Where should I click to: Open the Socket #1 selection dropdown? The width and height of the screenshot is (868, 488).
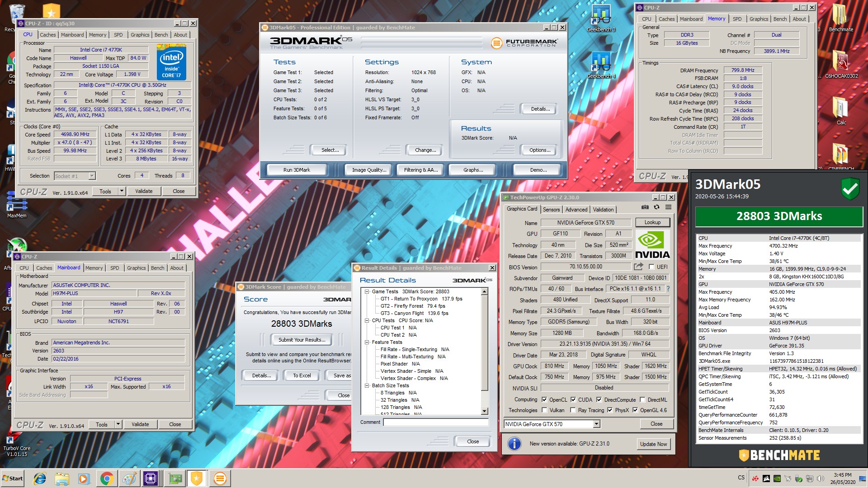click(x=92, y=176)
